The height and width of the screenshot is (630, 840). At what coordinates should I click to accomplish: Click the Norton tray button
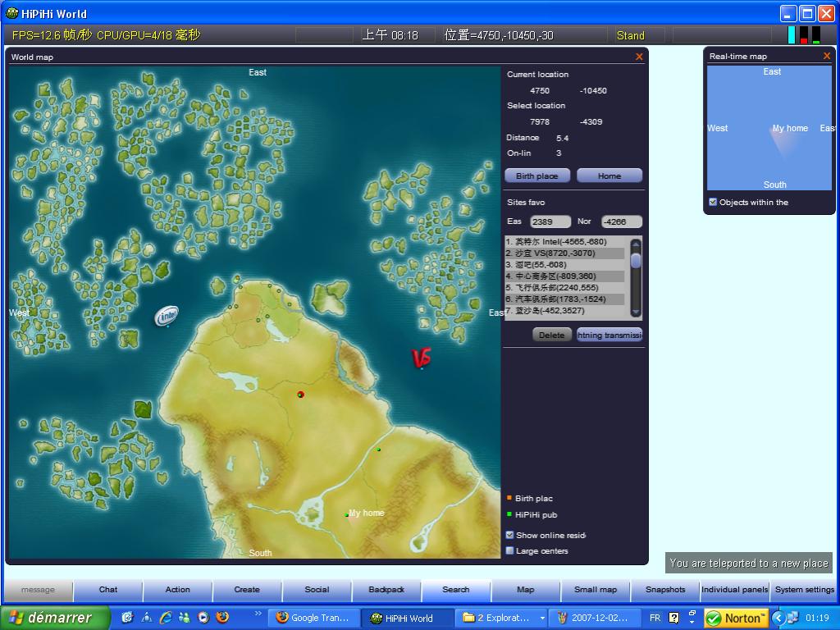(x=737, y=619)
